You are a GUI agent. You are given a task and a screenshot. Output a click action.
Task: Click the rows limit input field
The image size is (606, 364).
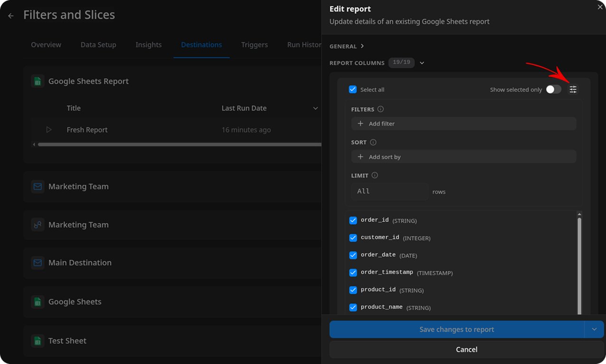click(x=390, y=191)
